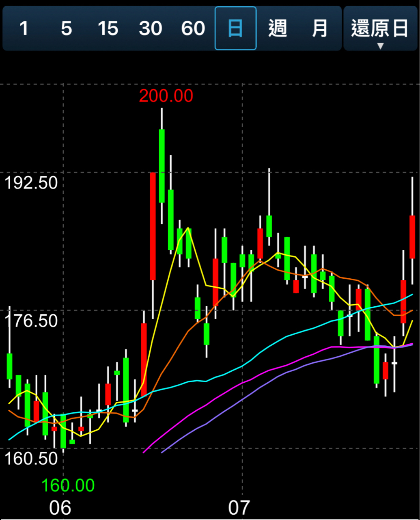The height and width of the screenshot is (520, 420).
Task: Tap the 192.50 price axis label
Action: (x=31, y=183)
